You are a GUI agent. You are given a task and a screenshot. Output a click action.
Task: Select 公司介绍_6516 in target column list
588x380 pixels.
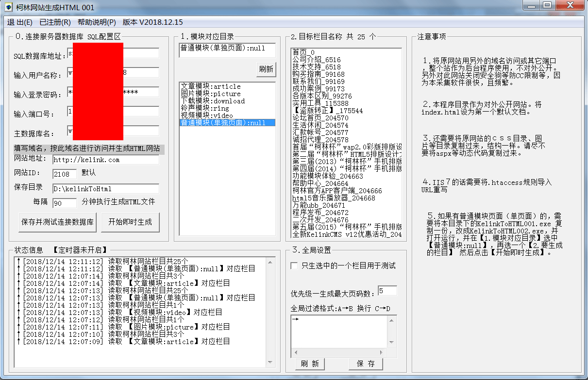coord(317,60)
